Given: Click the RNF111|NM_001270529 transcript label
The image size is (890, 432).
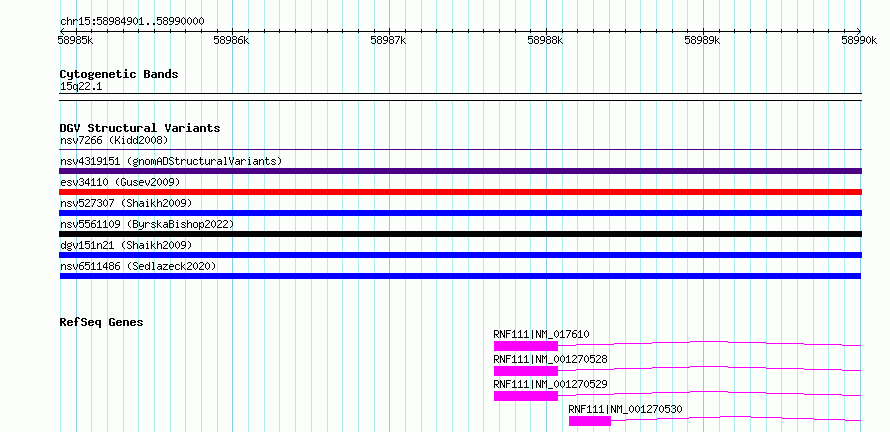Looking at the screenshot, I should 550,384.
